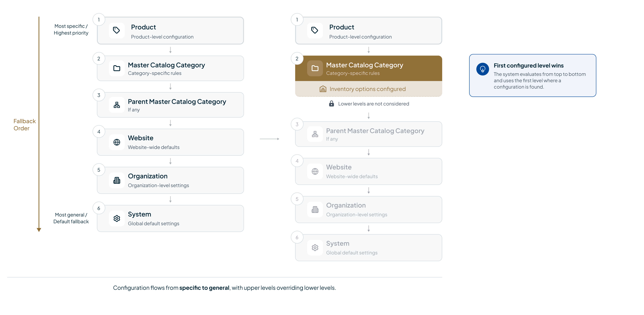Click the lightbulb icon beside First configured level wins
The width and height of the screenshot is (644, 315).
pos(482,69)
